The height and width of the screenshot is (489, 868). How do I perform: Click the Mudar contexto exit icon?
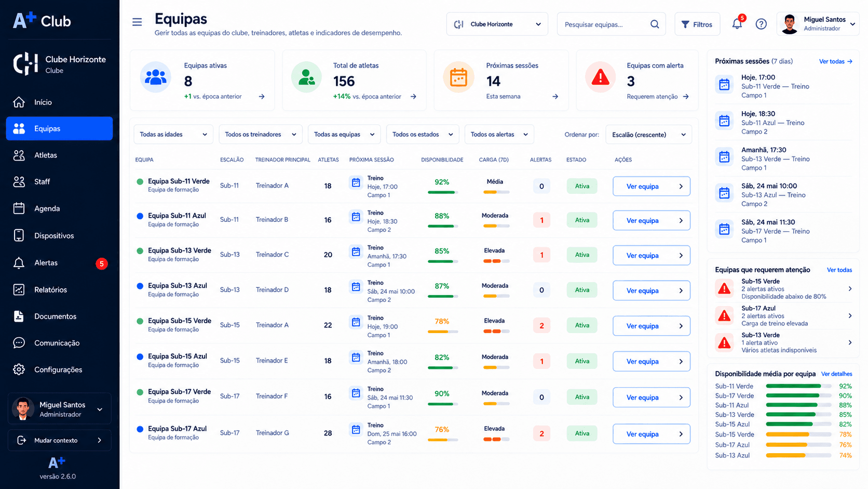(22, 440)
